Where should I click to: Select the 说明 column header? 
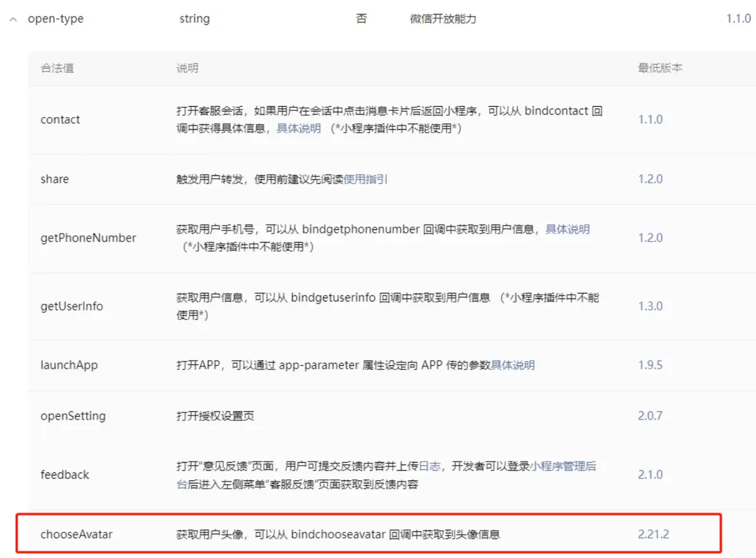coord(187,68)
